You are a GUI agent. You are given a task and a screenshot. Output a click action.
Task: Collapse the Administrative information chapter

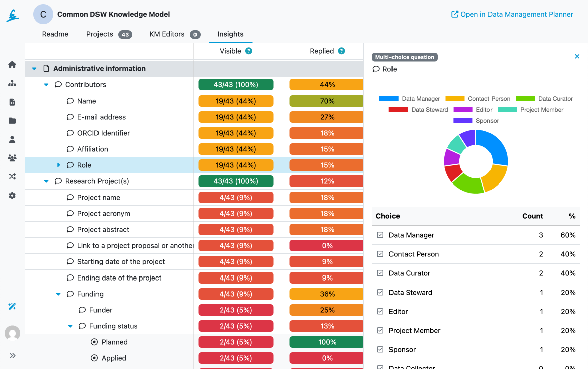pyautogui.click(x=34, y=69)
